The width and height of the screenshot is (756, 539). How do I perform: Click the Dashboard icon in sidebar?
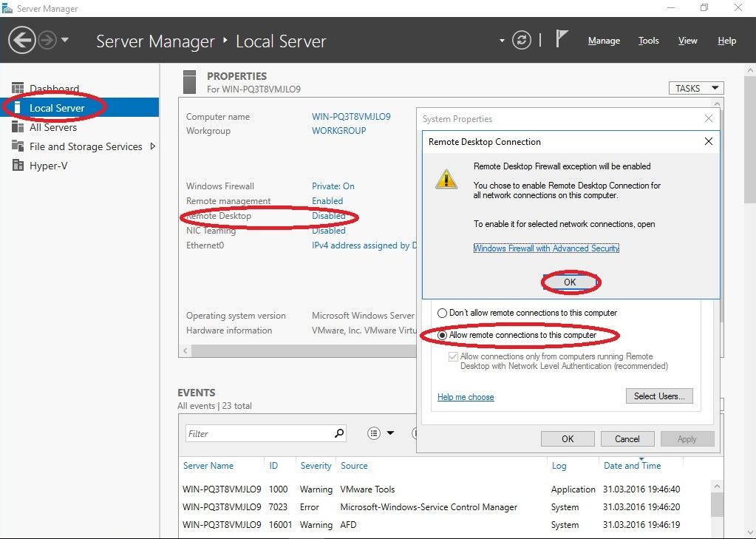[x=18, y=89]
